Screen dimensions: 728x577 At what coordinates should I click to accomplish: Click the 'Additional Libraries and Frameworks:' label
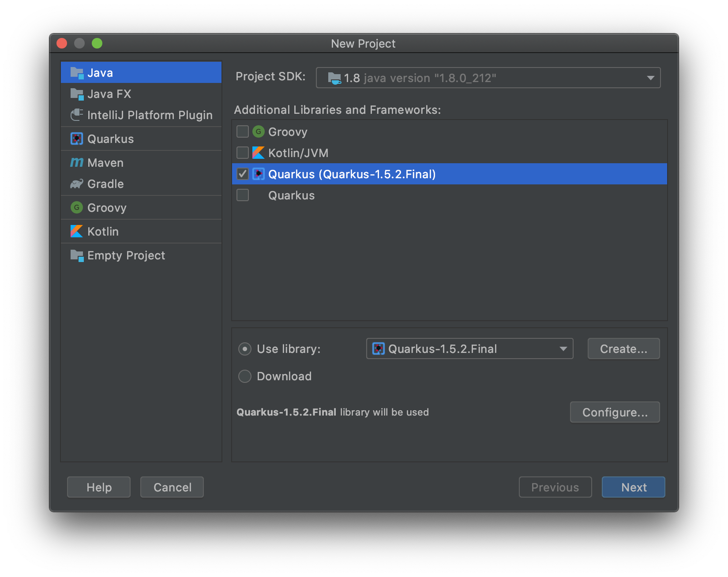point(338,110)
